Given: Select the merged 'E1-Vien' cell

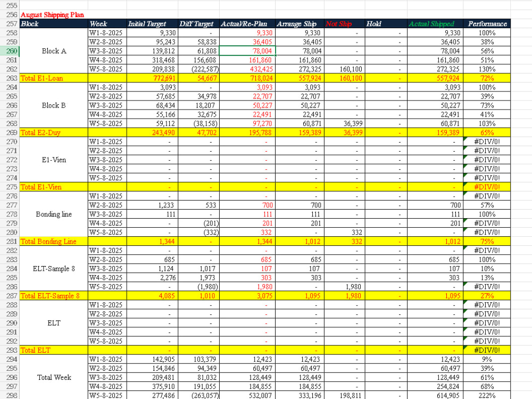Looking at the screenshot, I should [x=54, y=160].
